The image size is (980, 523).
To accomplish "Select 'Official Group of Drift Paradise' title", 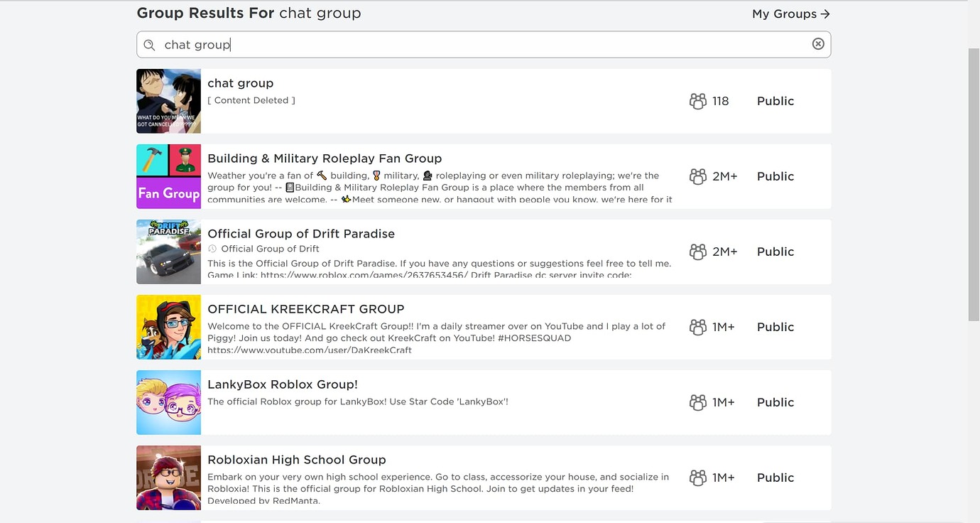I will pos(301,234).
